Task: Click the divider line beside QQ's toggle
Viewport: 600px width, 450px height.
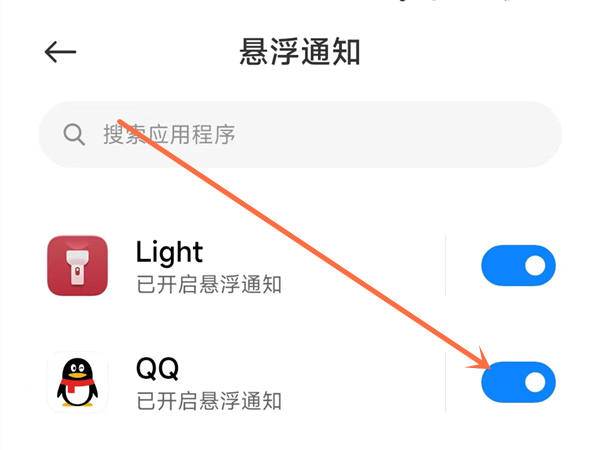Action: [x=445, y=382]
